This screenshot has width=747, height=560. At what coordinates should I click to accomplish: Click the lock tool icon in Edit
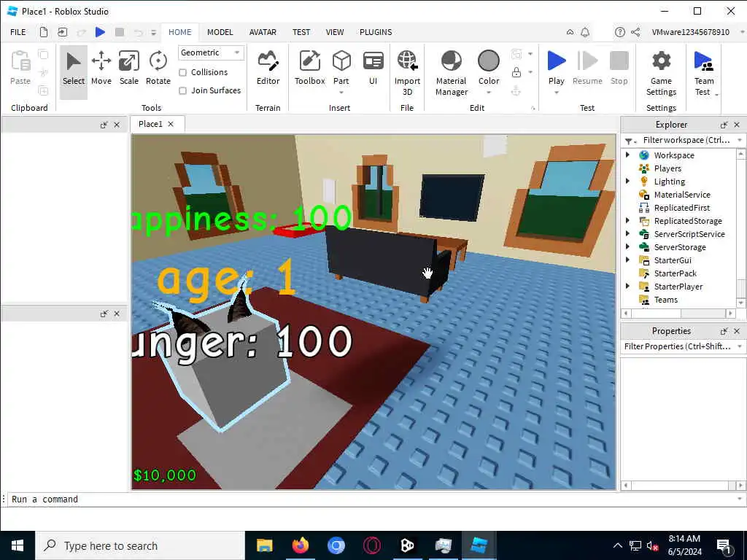pyautogui.click(x=516, y=72)
